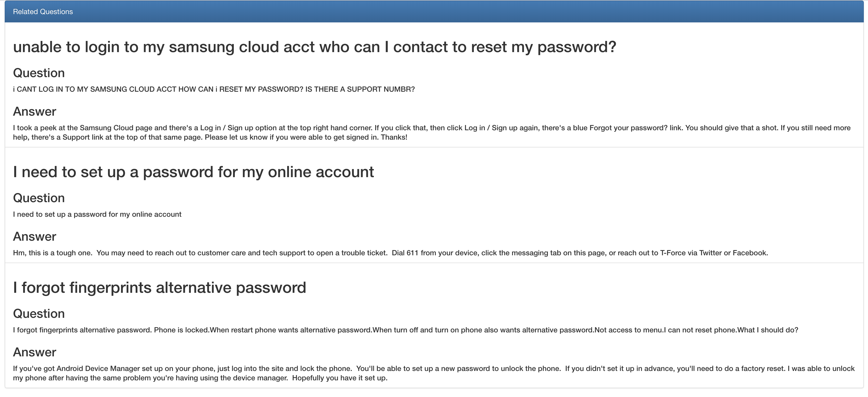This screenshot has width=868, height=397.
Task: Open 'I forgot fingerprints alternative password' title
Action: (x=159, y=288)
